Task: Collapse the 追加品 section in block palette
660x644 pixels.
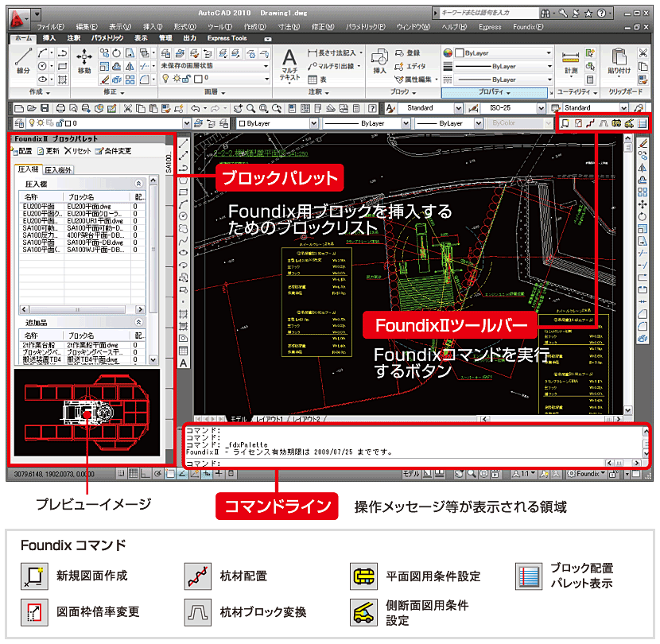Action: [138, 322]
